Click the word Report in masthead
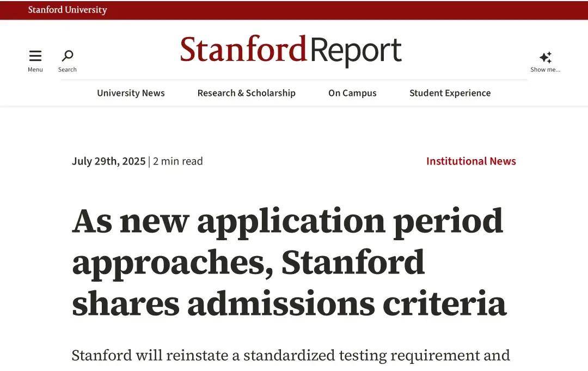 pos(356,52)
